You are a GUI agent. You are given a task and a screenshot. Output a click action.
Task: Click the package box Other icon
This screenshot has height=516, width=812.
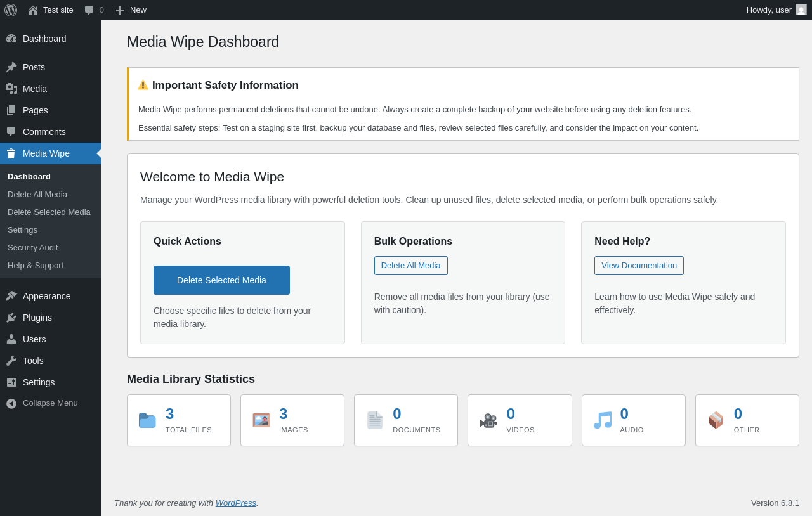(x=716, y=420)
